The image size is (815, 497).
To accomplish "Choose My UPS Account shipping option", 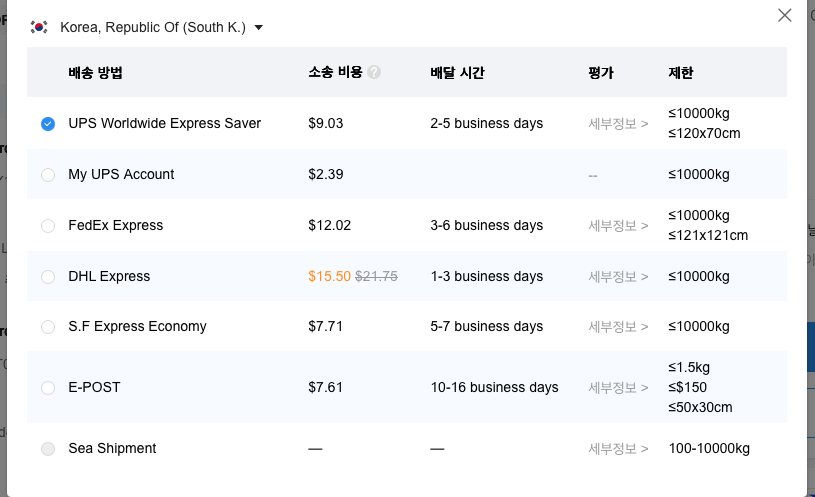I will [48, 175].
